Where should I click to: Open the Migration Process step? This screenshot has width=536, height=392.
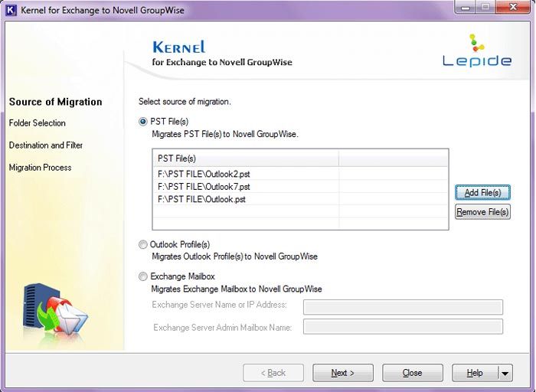tap(41, 168)
